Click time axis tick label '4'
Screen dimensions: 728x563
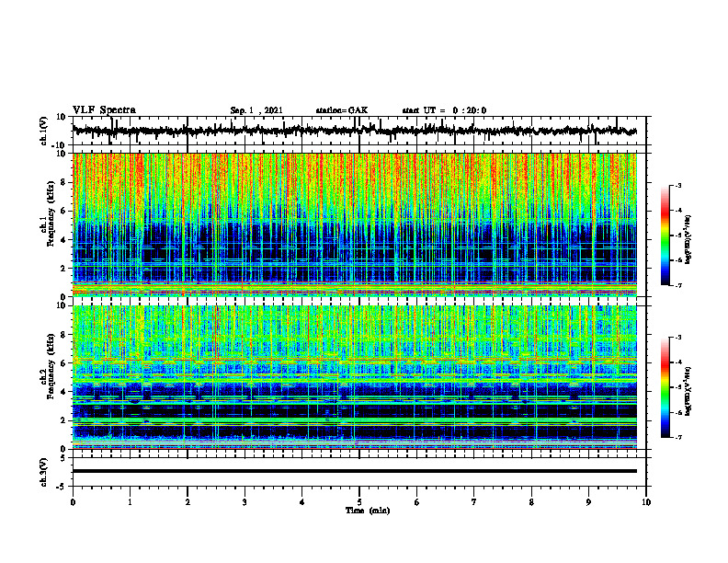coord(302,502)
